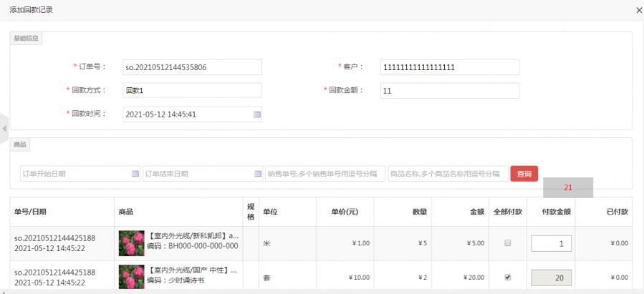Viewport: 644px width, 294px height.
Task: Check 全部付款 for the ¥5.00 row
Action: pos(507,243)
